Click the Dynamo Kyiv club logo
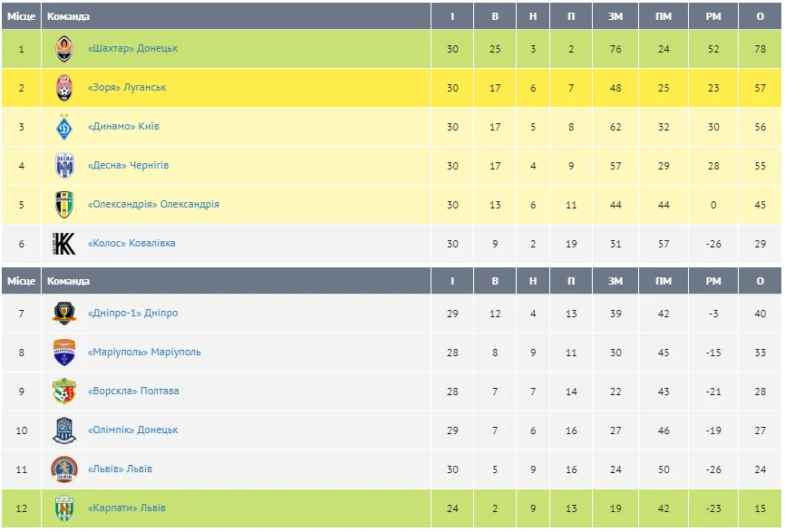This screenshot has width=785, height=532. (x=63, y=127)
